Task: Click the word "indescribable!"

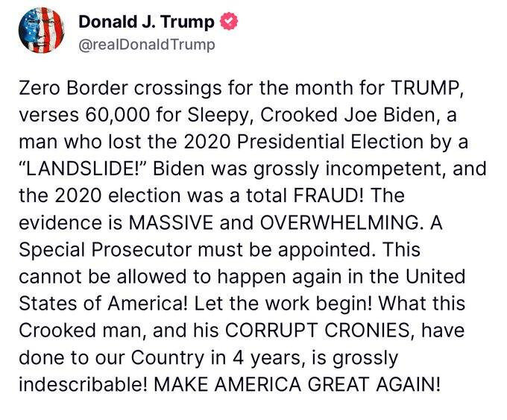Action: pos(84,384)
